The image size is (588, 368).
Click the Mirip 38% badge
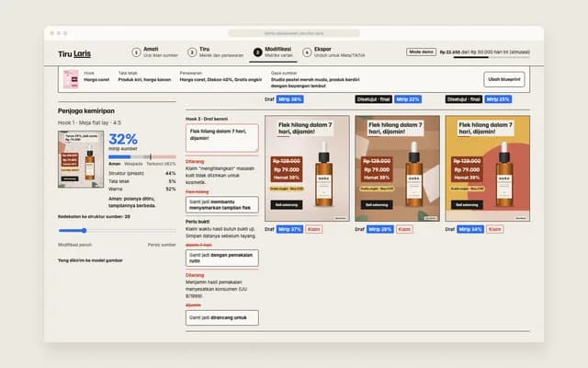tap(290, 99)
